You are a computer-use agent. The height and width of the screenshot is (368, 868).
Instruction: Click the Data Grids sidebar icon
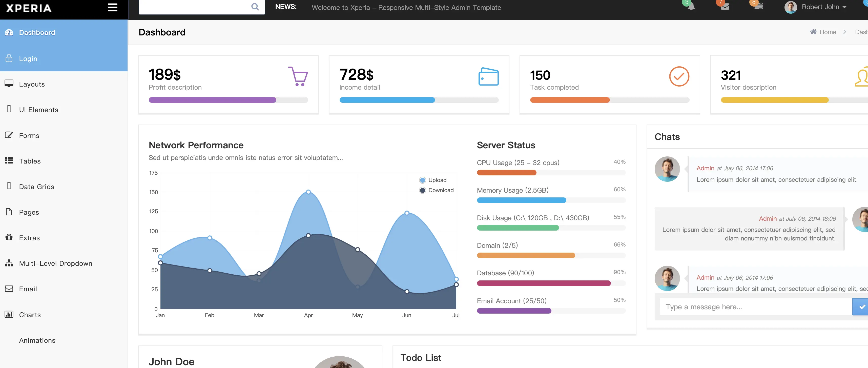[x=9, y=186]
